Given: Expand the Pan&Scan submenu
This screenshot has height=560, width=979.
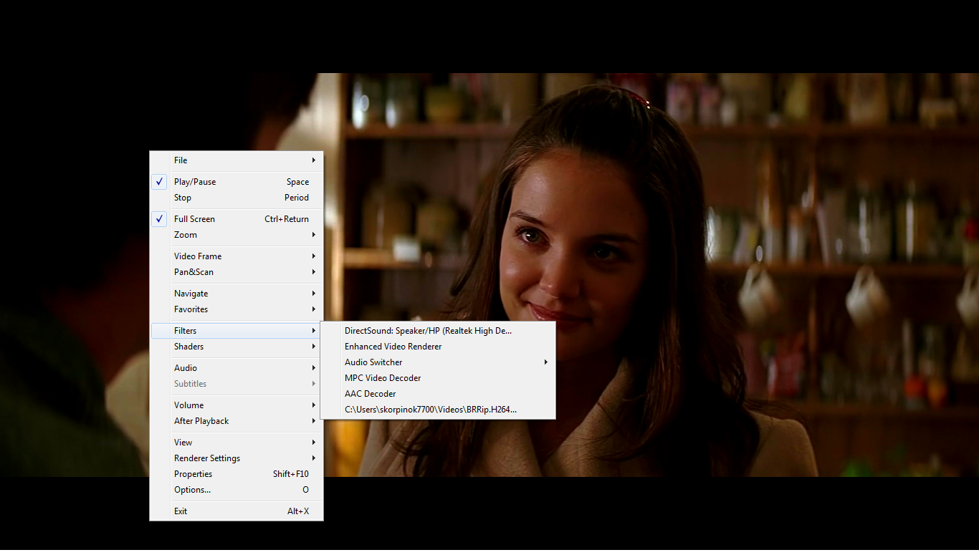Looking at the screenshot, I should (x=237, y=272).
